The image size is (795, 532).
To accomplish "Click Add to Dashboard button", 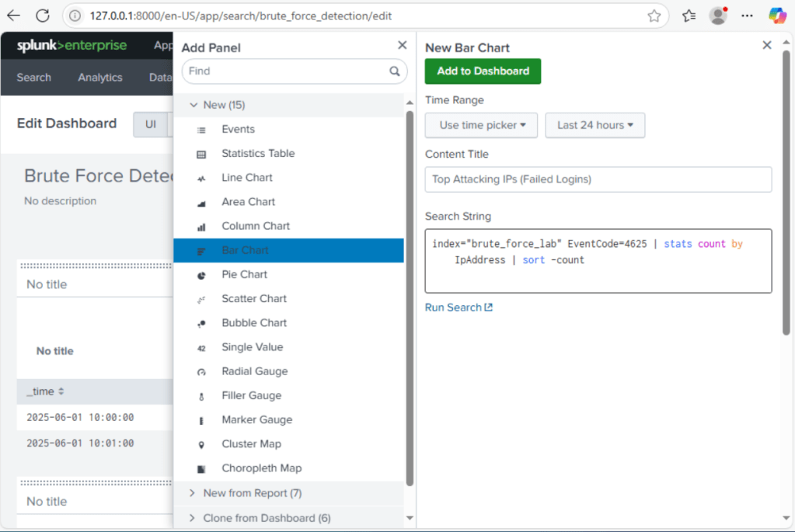I will pos(483,71).
